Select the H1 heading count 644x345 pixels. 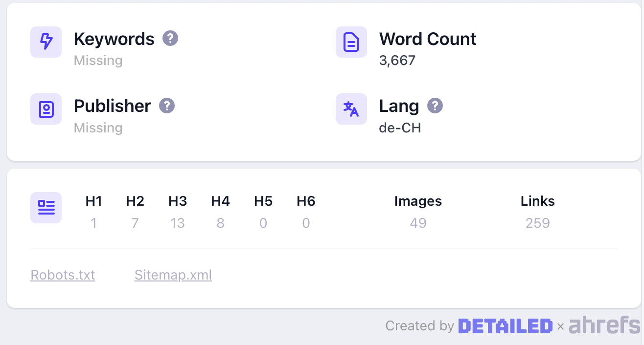click(93, 223)
